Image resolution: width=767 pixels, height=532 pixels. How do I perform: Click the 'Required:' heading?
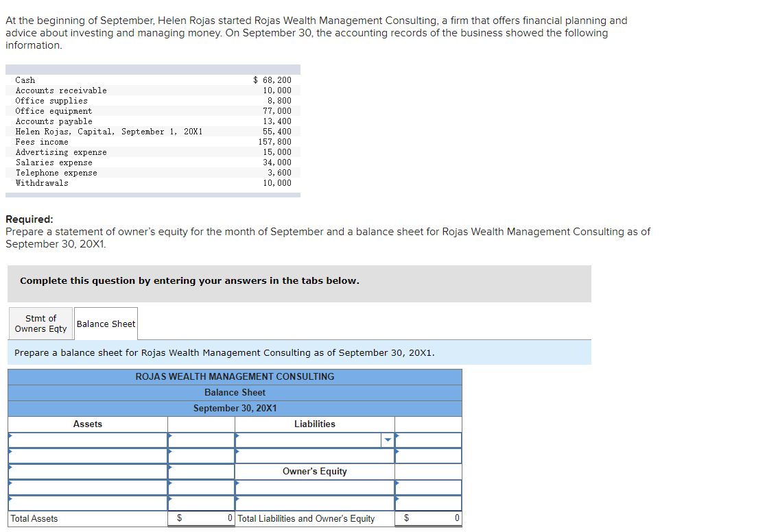[x=29, y=219]
